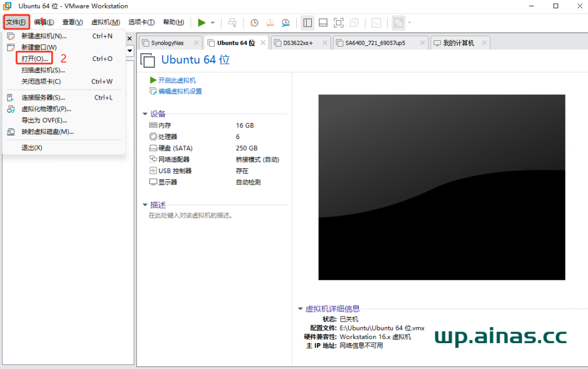The width and height of the screenshot is (588, 369).
Task: Open the 文件(F) menu
Action: (16, 22)
